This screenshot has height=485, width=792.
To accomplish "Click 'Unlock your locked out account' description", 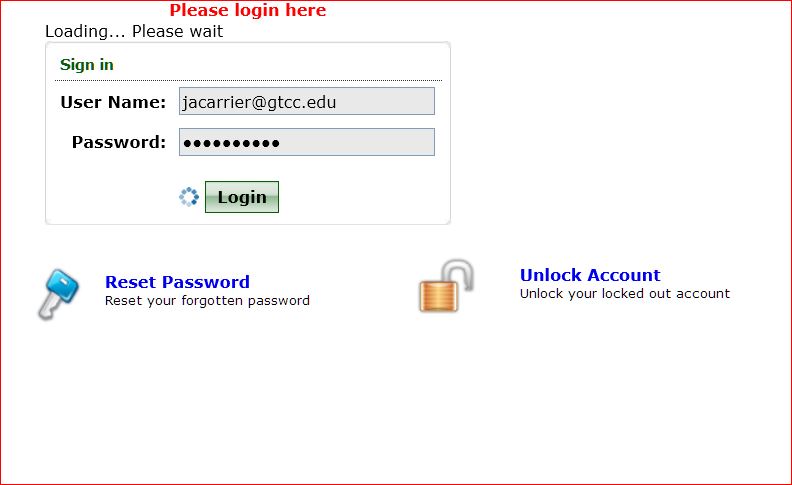I will tap(625, 294).
